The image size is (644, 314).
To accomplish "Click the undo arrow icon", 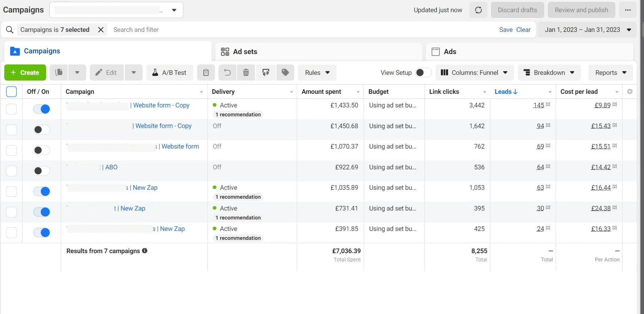I will [x=227, y=72].
